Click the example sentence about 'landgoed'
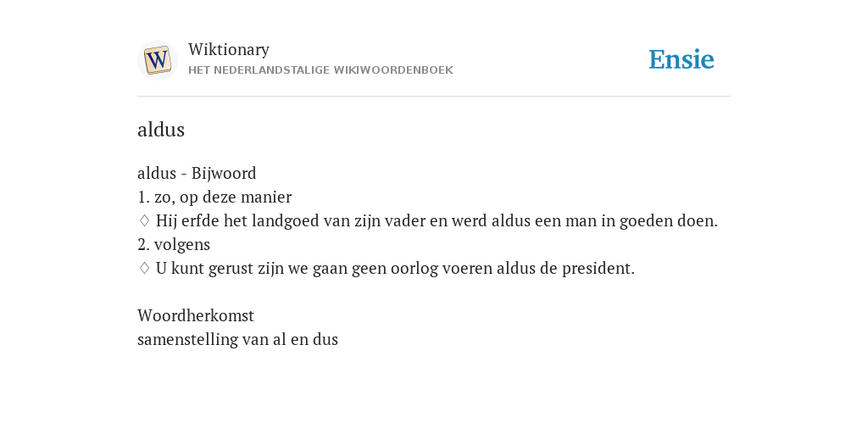Screen dimensions: 868x434 [x=437, y=221]
